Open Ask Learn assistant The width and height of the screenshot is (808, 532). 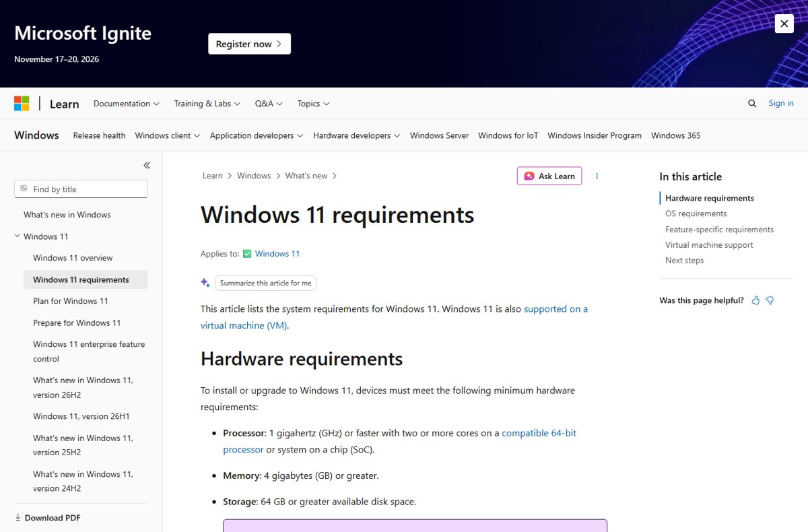pos(549,176)
